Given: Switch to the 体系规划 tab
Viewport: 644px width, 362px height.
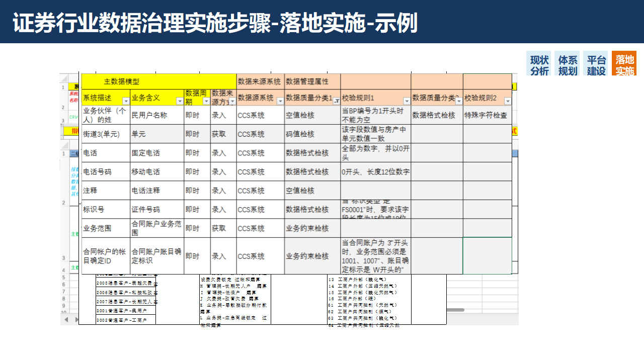Looking at the screenshot, I should click(568, 64).
